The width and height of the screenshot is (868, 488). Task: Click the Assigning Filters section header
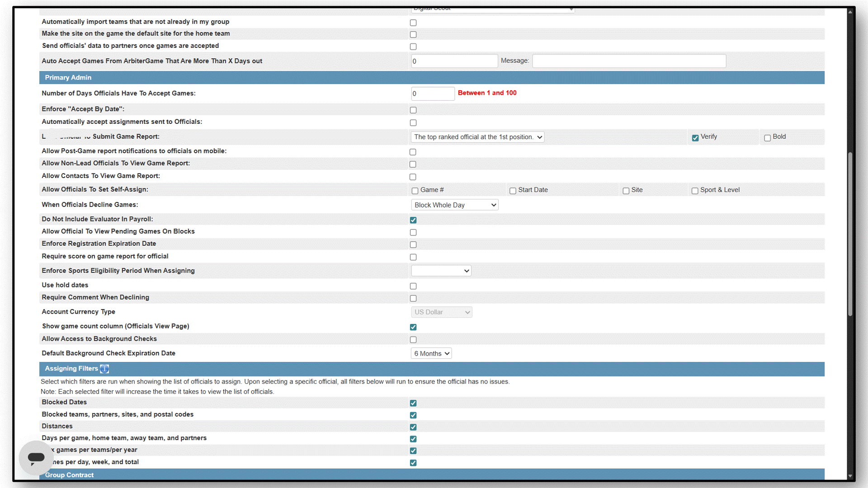[432, 369]
